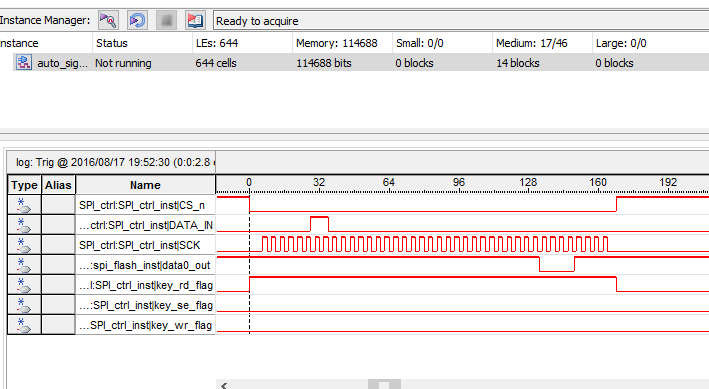Click the Read Data icon in Instance Manager
This screenshot has height=389, width=709.
195,20
